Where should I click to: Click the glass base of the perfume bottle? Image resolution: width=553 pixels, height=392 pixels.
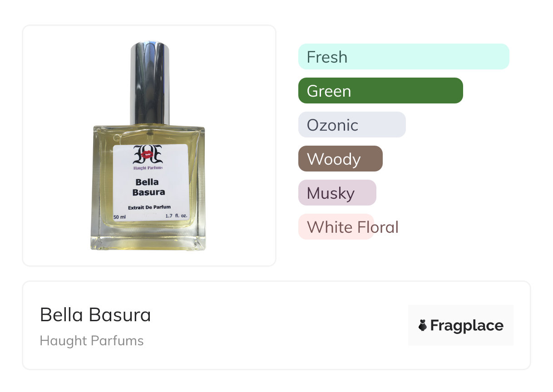click(x=148, y=238)
